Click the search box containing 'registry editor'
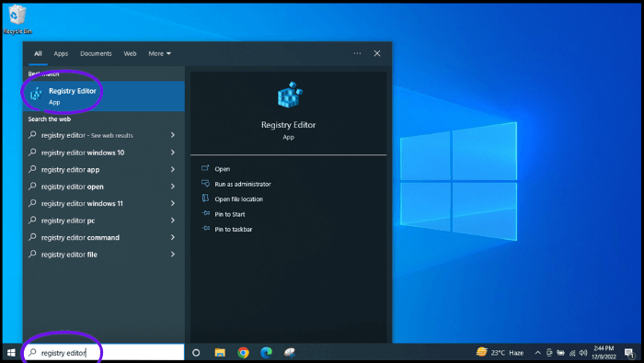 pos(104,353)
